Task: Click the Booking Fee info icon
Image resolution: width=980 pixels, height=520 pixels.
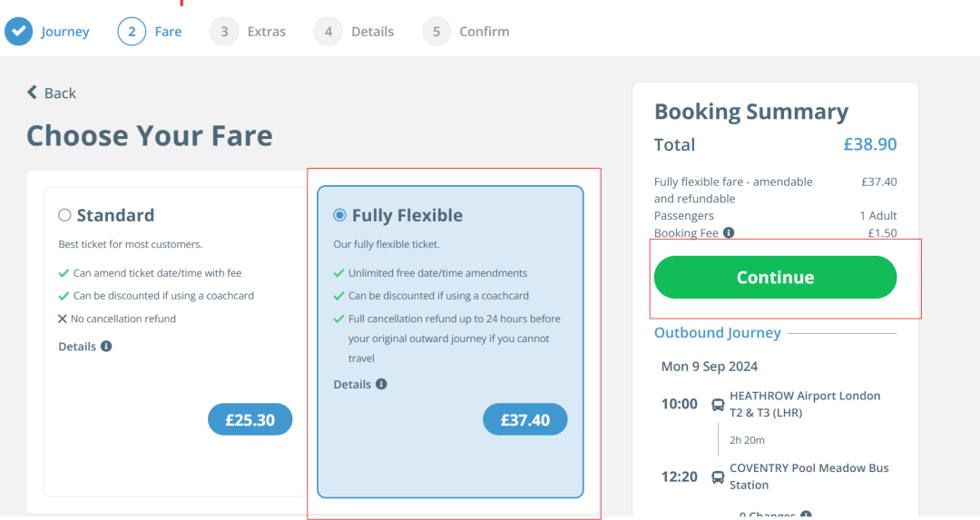Action: [728, 233]
